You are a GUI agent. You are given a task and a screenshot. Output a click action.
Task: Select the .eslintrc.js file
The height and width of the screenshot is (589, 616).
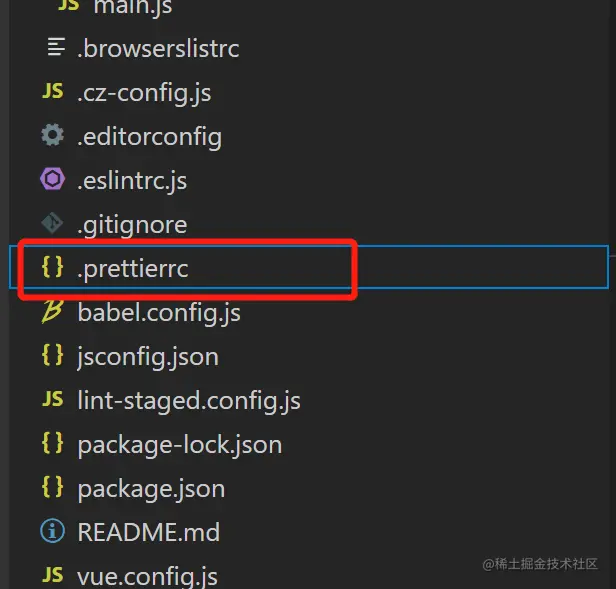point(132,181)
